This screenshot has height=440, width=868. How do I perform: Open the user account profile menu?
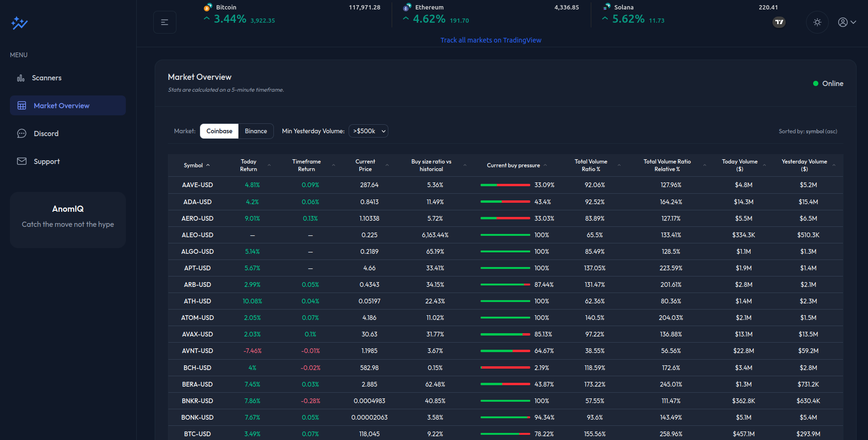pos(847,22)
